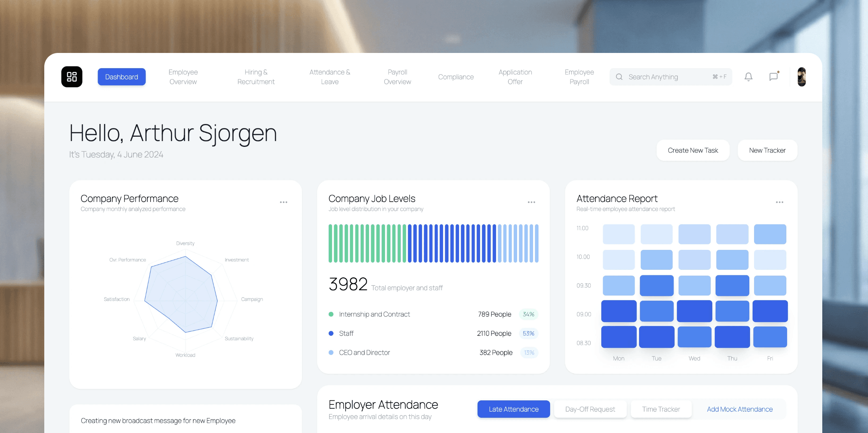Open the Attendance Report three-dot menu
The image size is (868, 433).
tap(779, 202)
